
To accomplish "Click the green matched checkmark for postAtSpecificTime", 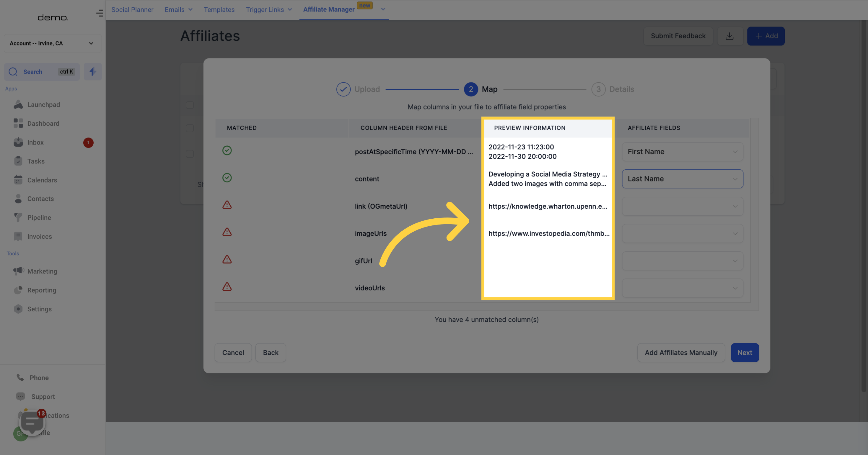I will (x=227, y=150).
